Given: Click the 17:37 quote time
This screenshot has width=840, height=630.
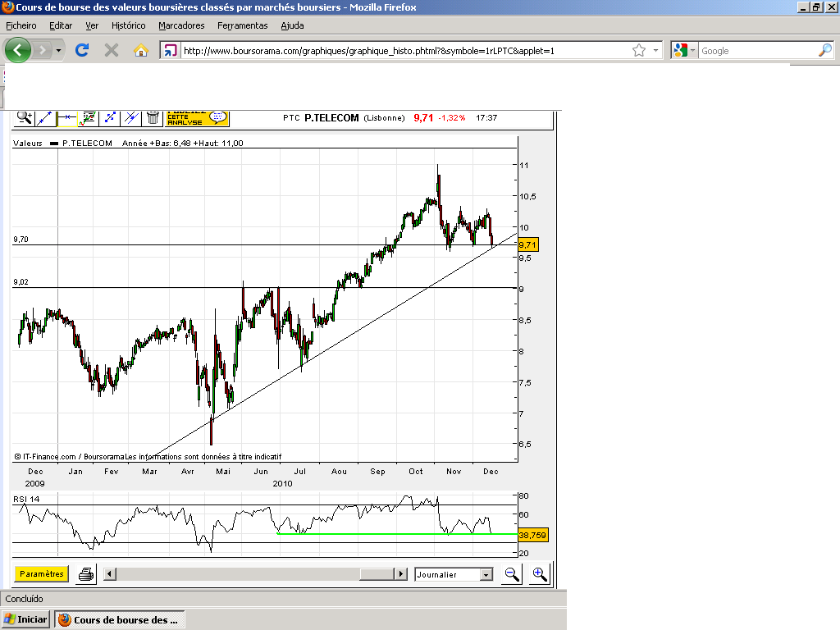Looking at the screenshot, I should tap(486, 118).
